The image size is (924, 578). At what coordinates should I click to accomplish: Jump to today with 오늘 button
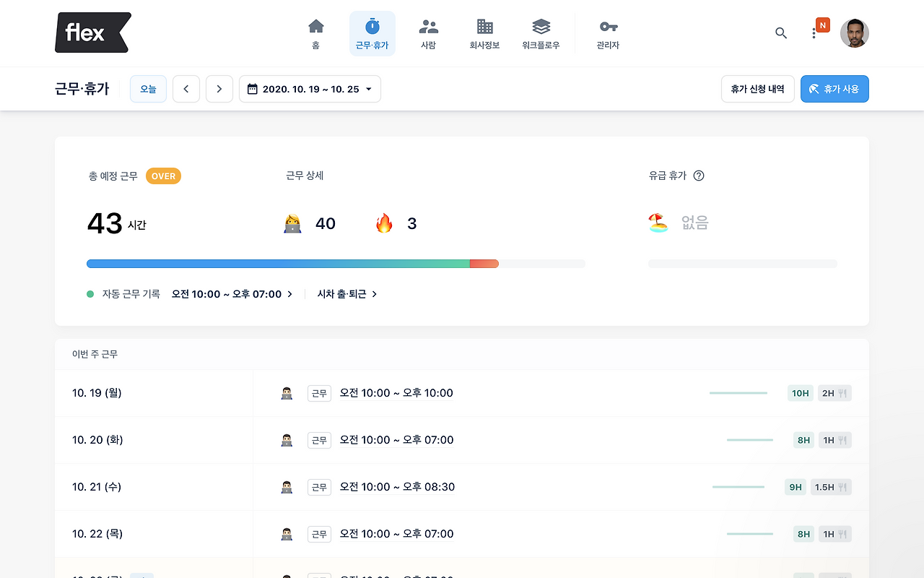(x=148, y=89)
